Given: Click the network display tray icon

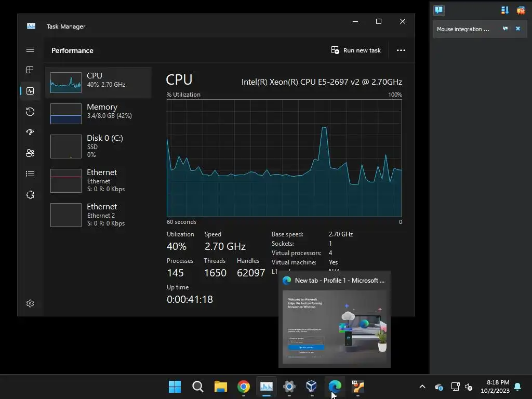Looking at the screenshot, I should 455,387.
